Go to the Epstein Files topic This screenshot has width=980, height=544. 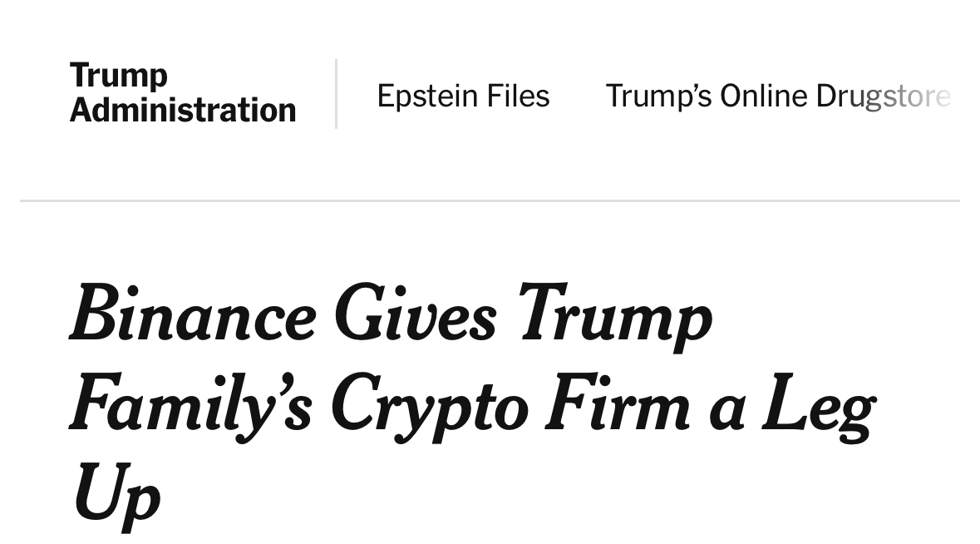463,96
